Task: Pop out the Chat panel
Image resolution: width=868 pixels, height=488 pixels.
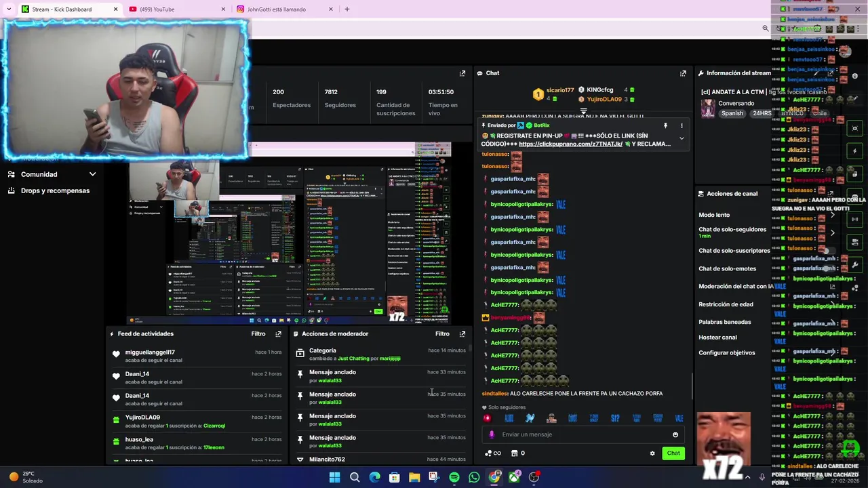Action: point(683,73)
